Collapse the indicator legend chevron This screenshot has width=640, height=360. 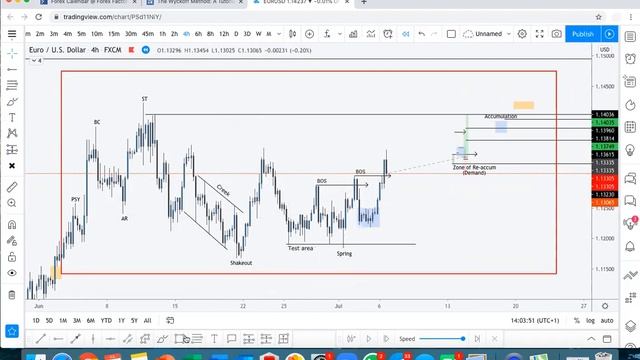click(x=34, y=60)
